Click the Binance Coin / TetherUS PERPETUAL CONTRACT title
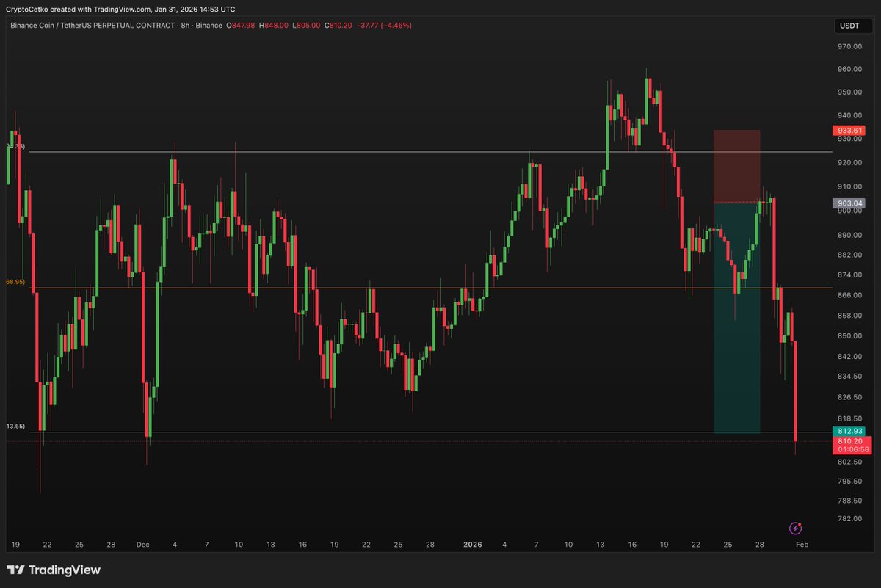 (x=93, y=26)
